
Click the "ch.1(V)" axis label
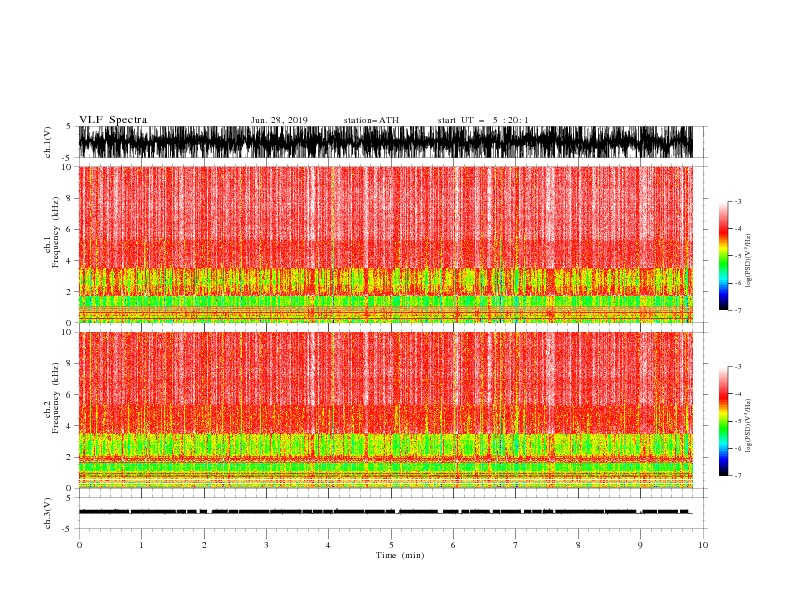pos(48,142)
